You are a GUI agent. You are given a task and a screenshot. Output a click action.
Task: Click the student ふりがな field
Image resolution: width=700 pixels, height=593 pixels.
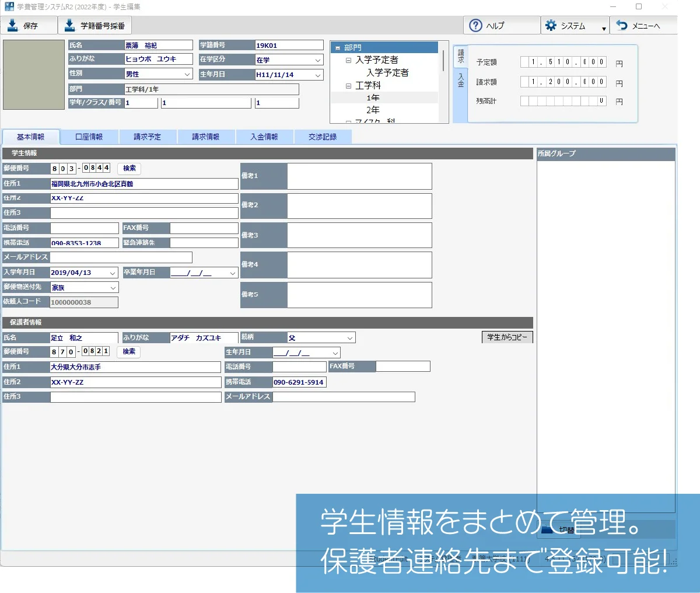[x=159, y=59]
